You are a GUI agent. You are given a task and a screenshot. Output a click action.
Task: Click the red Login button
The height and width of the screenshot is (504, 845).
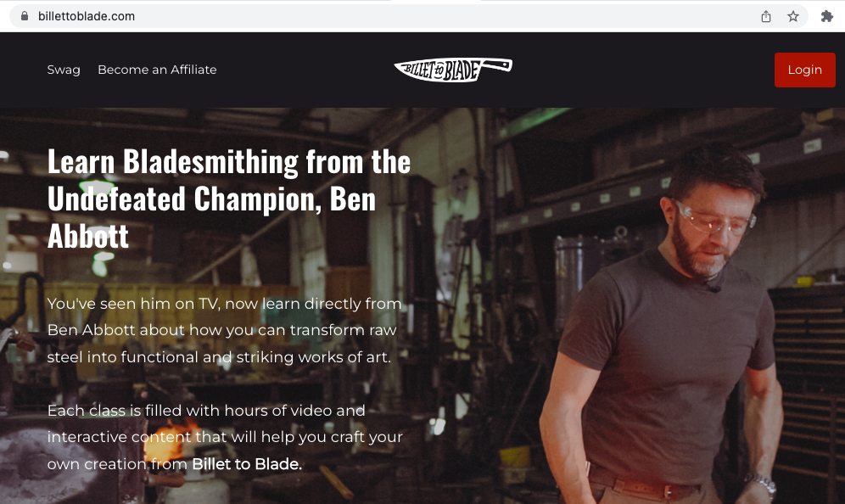[x=804, y=70]
